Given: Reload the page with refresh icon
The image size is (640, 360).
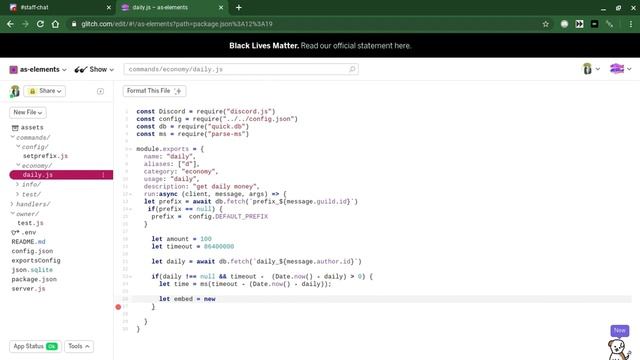Looking at the screenshot, I should [40, 24].
